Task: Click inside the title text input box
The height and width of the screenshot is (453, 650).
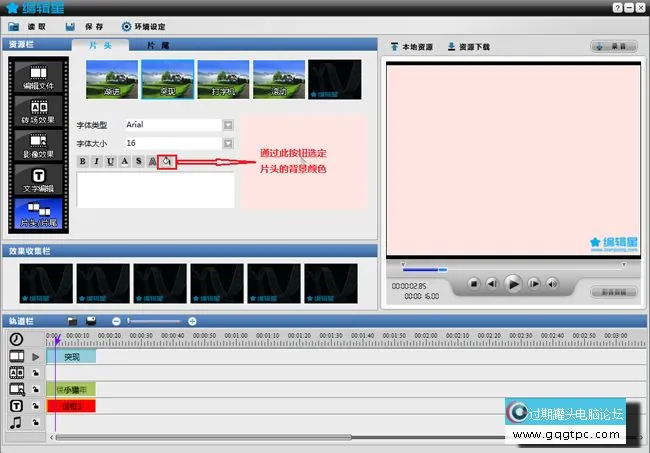Action: [155, 190]
